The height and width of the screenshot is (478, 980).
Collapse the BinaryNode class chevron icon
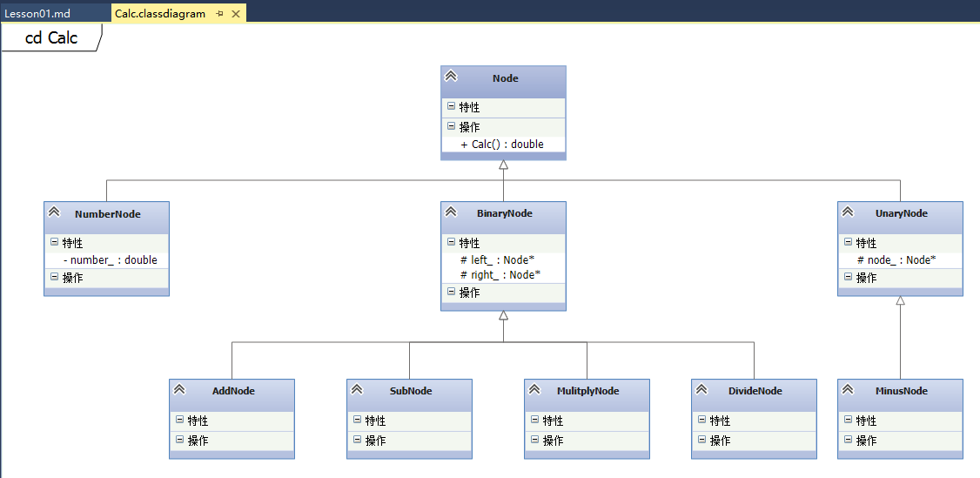[x=451, y=212]
